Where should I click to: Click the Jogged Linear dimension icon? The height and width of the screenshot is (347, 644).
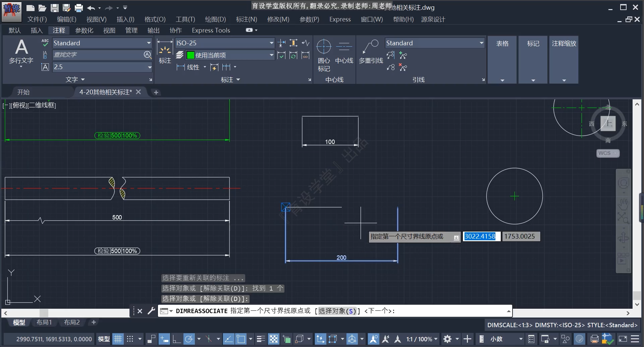(305, 43)
